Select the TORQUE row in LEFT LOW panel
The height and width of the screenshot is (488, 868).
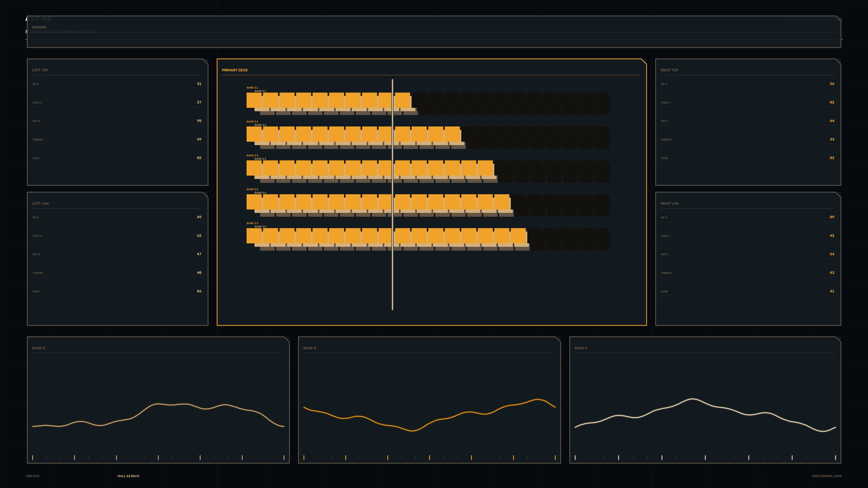click(x=117, y=272)
